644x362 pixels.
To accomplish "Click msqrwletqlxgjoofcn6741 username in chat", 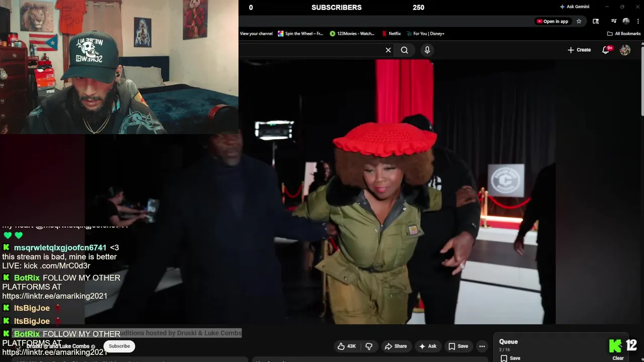I will point(60,247).
